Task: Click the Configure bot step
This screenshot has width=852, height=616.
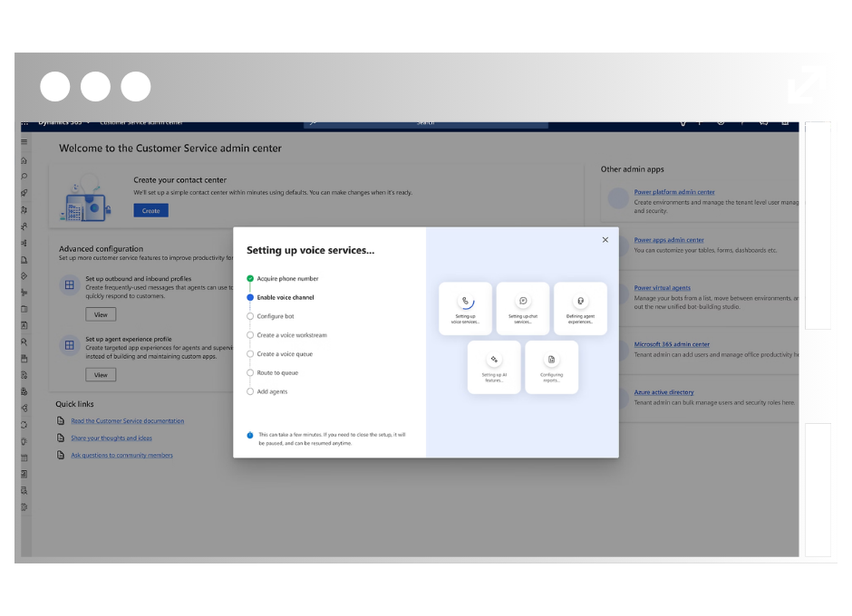Action: point(271,316)
